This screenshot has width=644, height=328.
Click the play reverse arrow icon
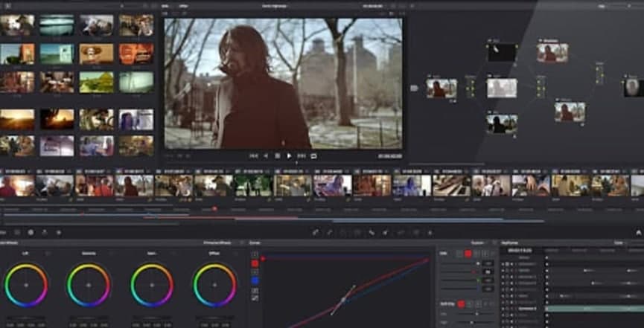coord(266,156)
